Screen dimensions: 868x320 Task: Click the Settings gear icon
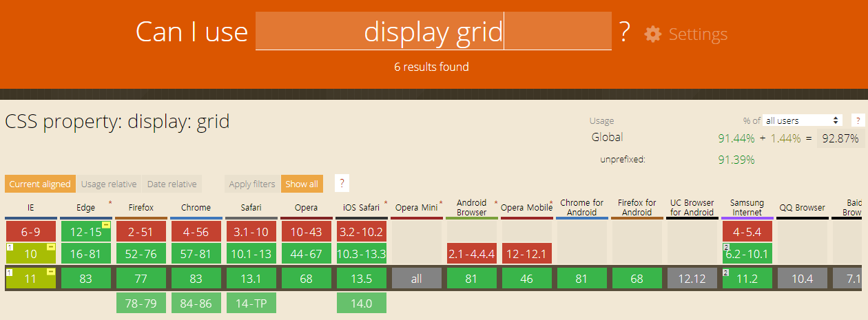[653, 34]
